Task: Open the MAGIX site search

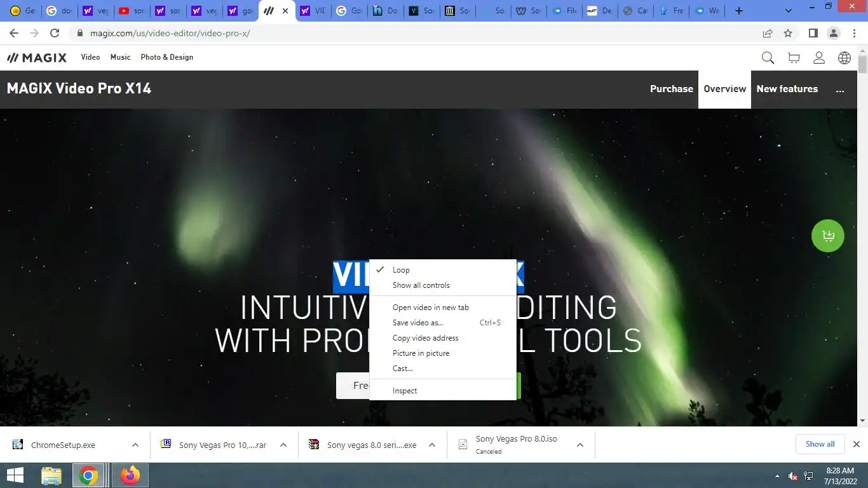Action: click(768, 58)
